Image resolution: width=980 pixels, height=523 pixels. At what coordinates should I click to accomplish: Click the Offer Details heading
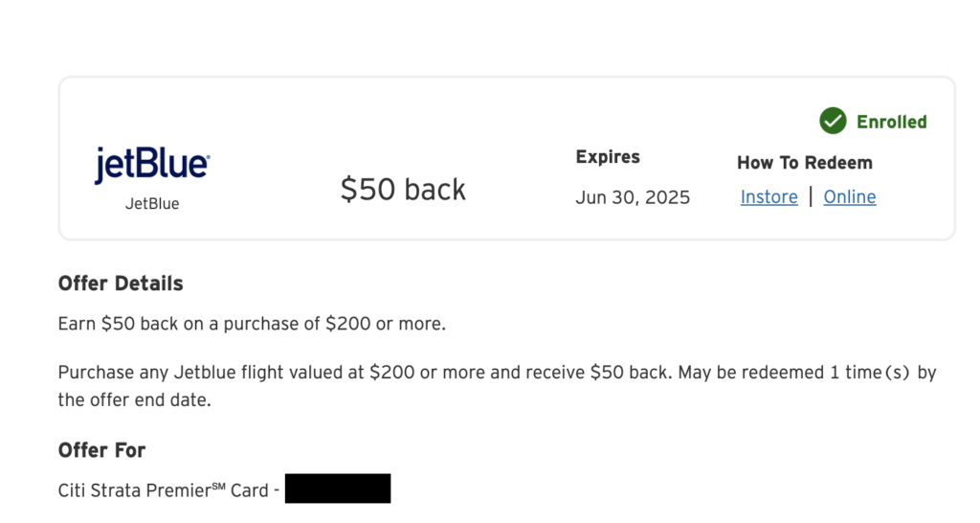[121, 284]
